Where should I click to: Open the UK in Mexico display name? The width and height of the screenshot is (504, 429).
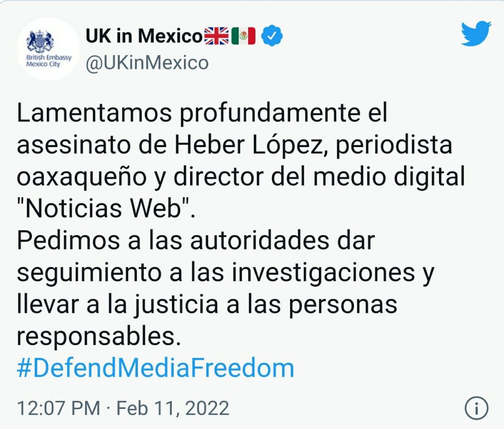144,36
